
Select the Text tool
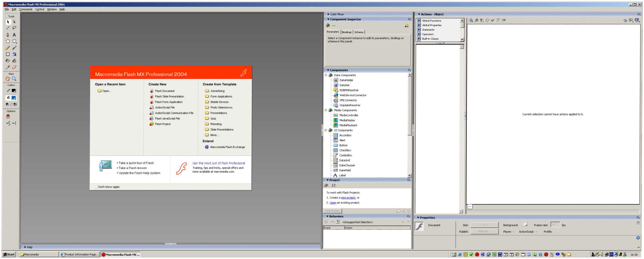pos(14,35)
